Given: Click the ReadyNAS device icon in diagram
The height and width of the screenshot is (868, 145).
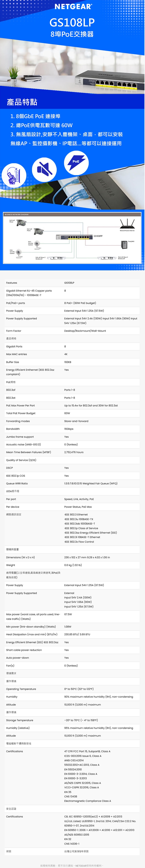Looking at the screenshot, I should coord(124,244).
